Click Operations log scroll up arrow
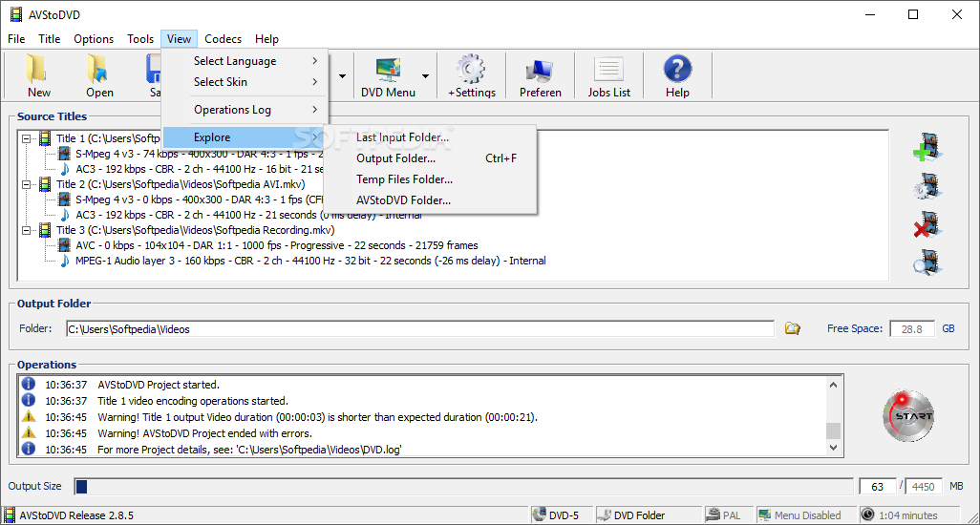The image size is (980, 525). (x=833, y=385)
